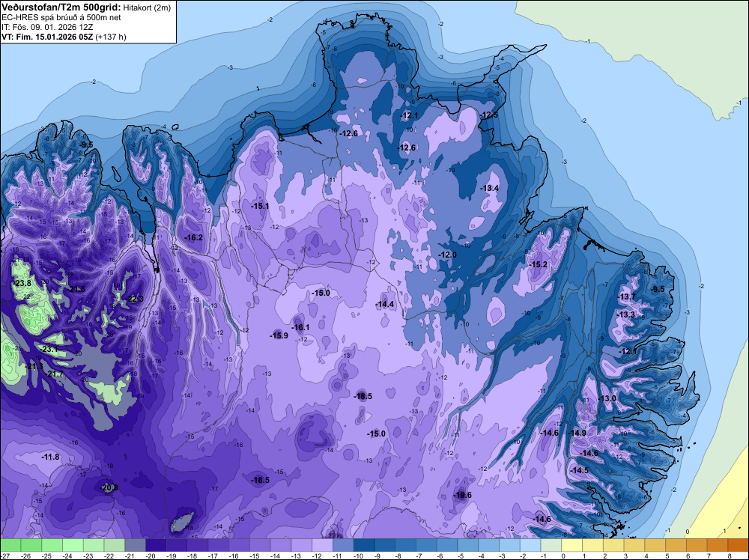Click the 'Hitakort (2m)' header text
The height and width of the screenshot is (560, 749).
147,7
